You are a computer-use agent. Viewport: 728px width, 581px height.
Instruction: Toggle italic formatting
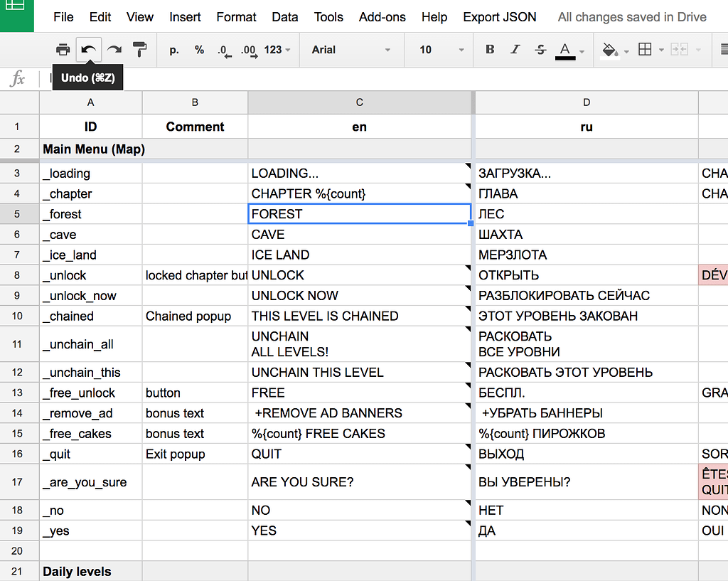(515, 50)
